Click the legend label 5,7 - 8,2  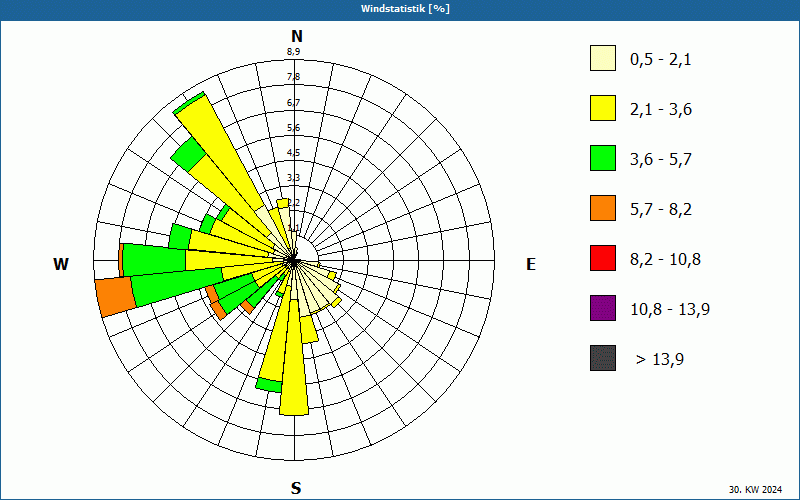pyautogui.click(x=661, y=210)
